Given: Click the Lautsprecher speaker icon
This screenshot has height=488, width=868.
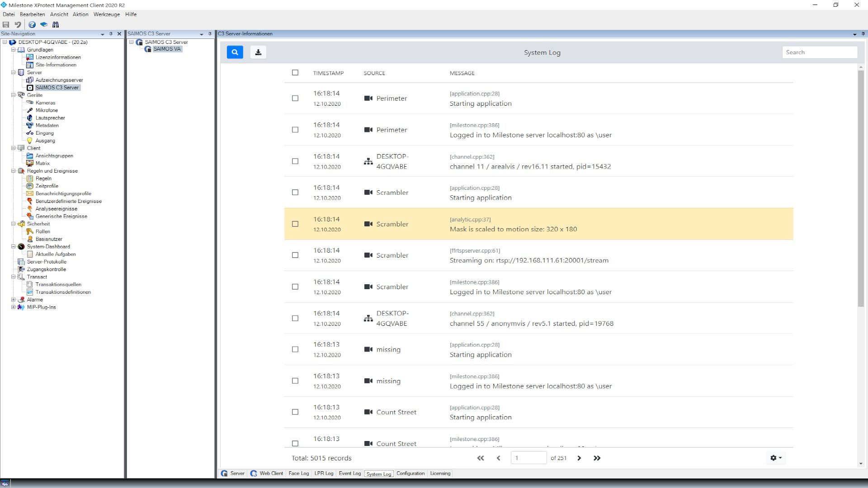Looking at the screenshot, I should [x=30, y=118].
